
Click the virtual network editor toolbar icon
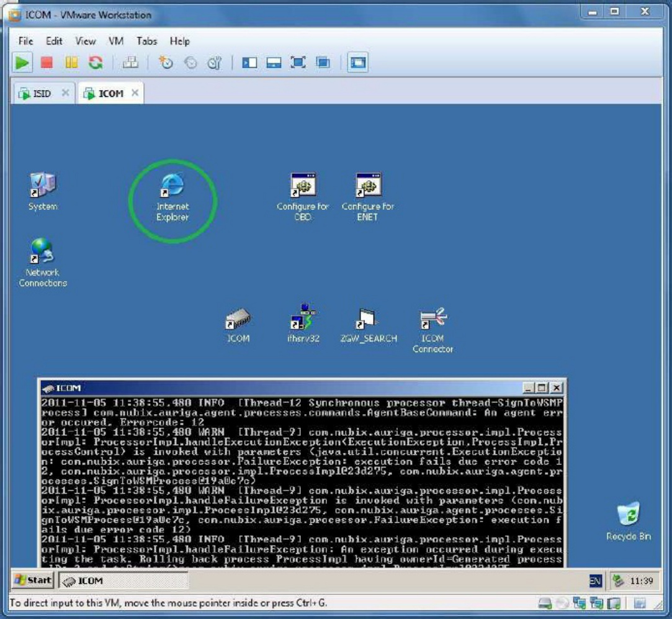point(130,63)
